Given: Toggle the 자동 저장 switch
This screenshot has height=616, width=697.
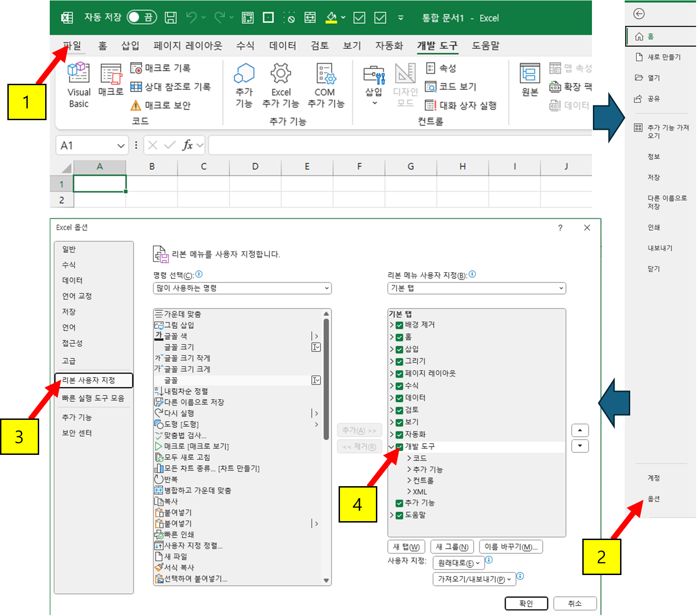Looking at the screenshot, I should (141, 17).
